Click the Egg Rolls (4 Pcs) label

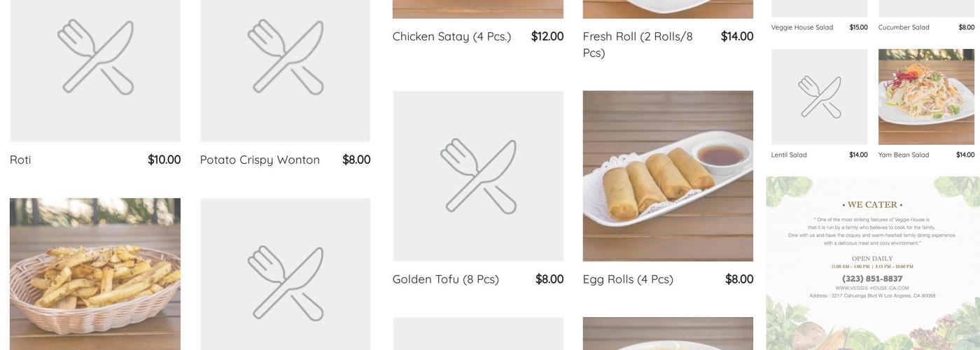pyautogui.click(x=628, y=279)
